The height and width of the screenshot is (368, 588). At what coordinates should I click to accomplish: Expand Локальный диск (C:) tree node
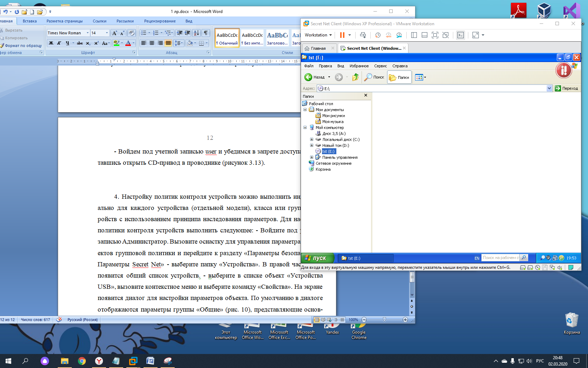click(x=311, y=139)
